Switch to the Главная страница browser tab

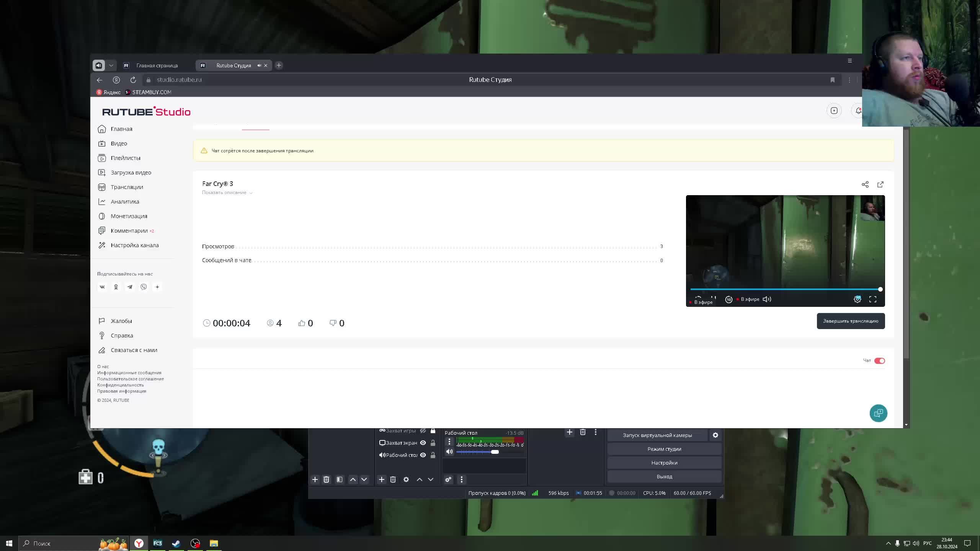tap(157, 65)
